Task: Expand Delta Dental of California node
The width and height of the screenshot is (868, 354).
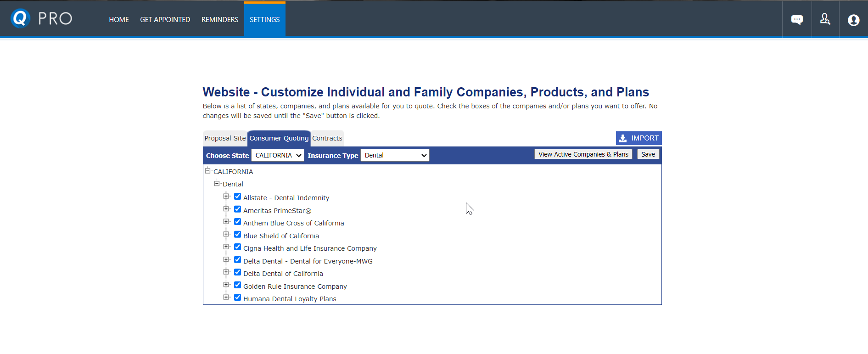Action: [226, 272]
